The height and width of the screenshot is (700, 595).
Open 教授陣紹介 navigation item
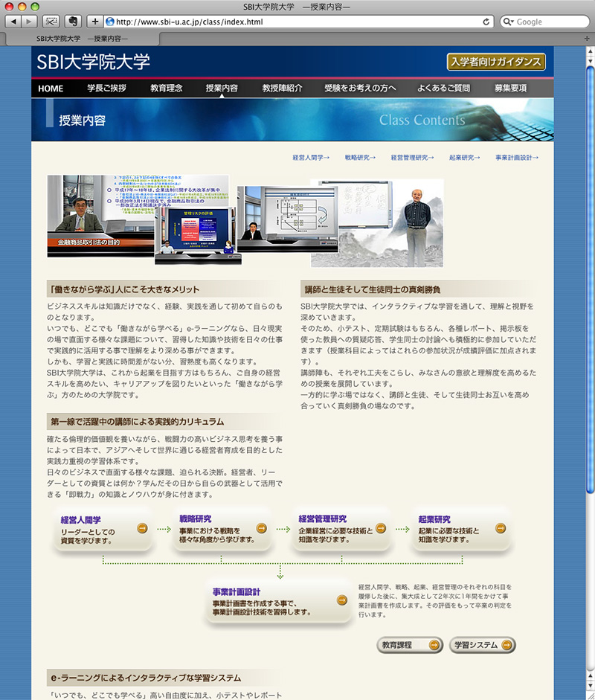click(x=282, y=88)
